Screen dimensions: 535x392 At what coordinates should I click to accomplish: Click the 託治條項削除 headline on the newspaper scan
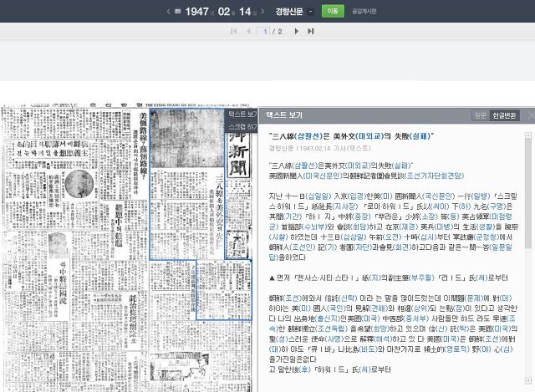[x=133, y=319]
